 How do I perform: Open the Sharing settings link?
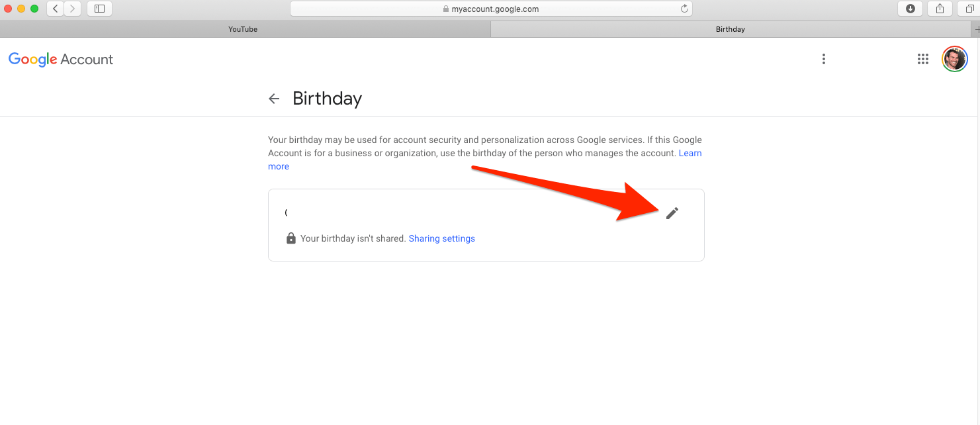(441, 238)
